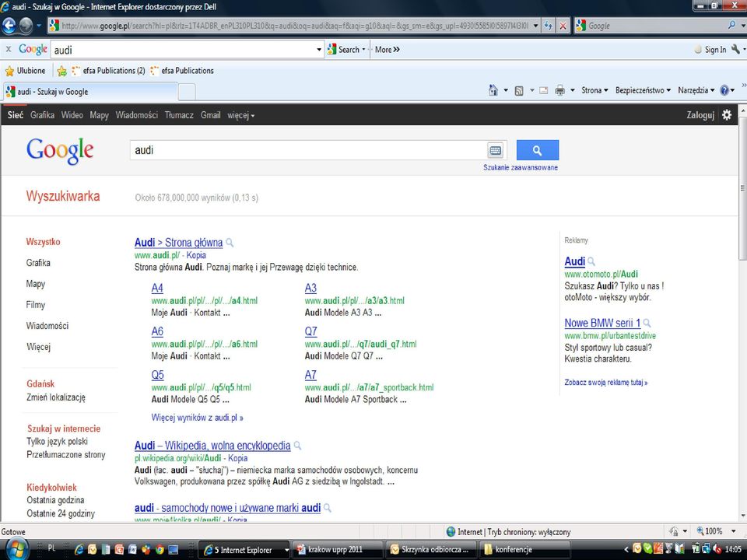Click the Print icon in command bar

(560, 90)
